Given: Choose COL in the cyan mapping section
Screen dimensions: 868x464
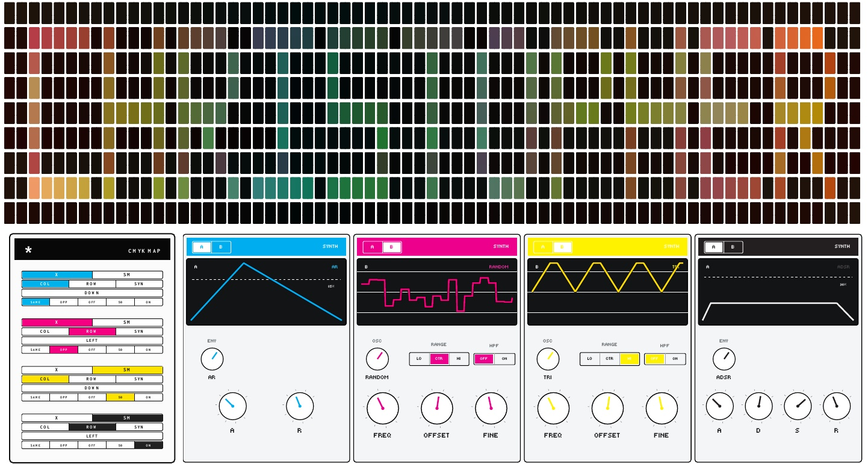Looking at the screenshot, I should coord(45,283).
